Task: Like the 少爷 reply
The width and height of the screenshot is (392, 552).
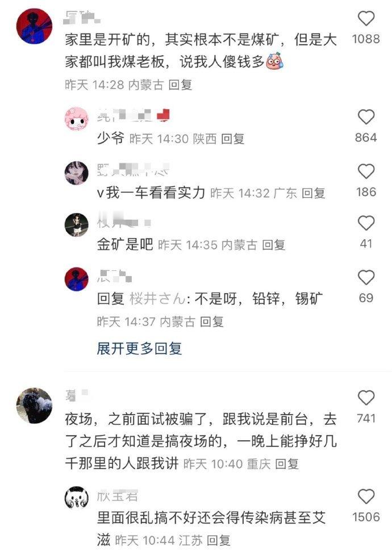Action: [x=366, y=117]
